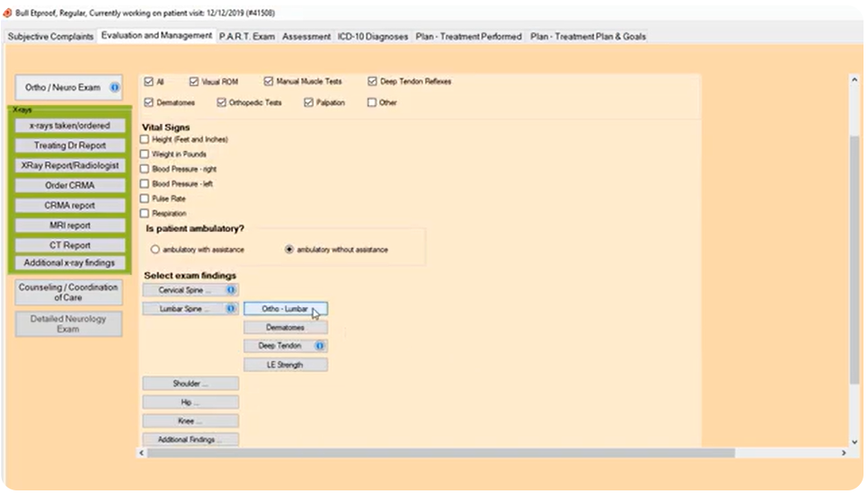Click the horizontal scrollbar thumb
The width and height of the screenshot is (868, 494).
(x=441, y=453)
